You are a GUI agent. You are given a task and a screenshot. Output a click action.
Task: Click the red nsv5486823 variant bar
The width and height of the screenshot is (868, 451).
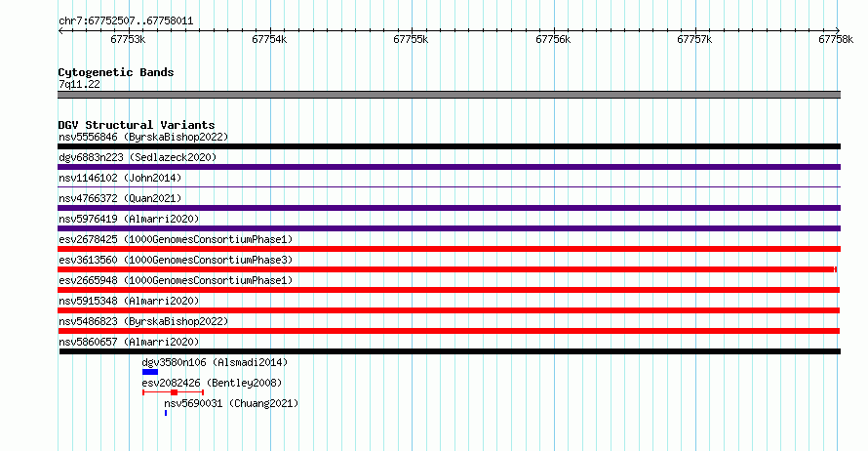tap(449, 331)
